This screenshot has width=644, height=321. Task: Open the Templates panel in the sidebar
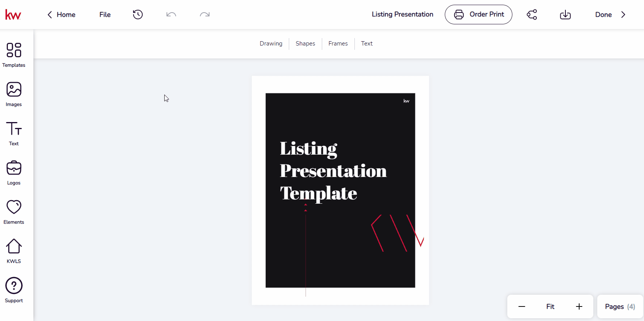click(14, 55)
